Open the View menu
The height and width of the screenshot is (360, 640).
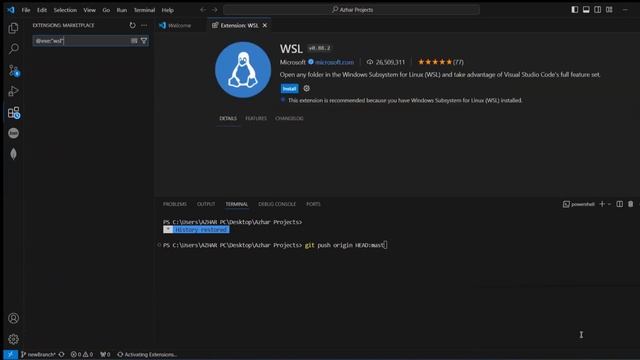(x=89, y=10)
